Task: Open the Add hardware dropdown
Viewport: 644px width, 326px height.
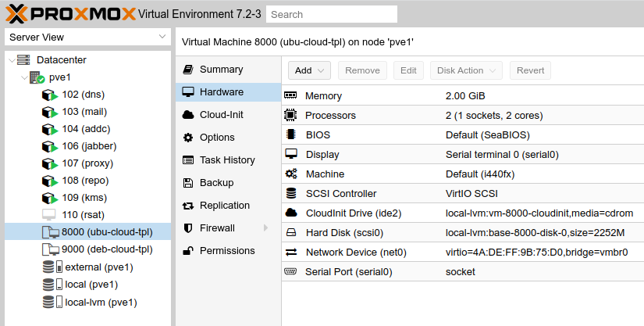Action: 309,70
